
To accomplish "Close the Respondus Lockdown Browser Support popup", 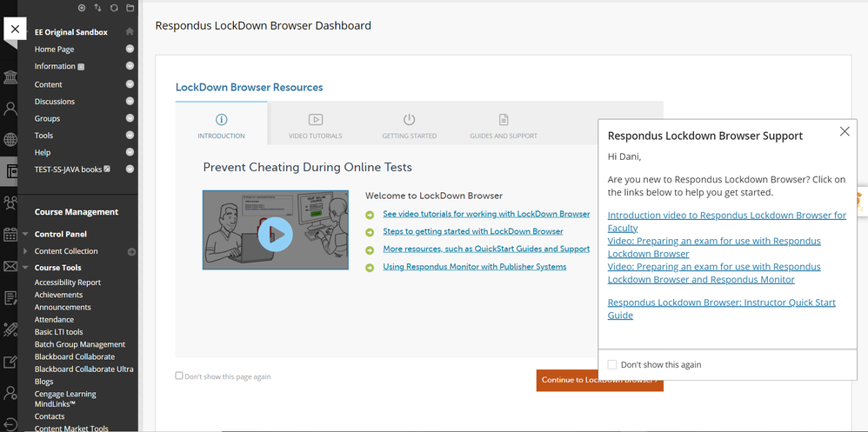I will (845, 131).
